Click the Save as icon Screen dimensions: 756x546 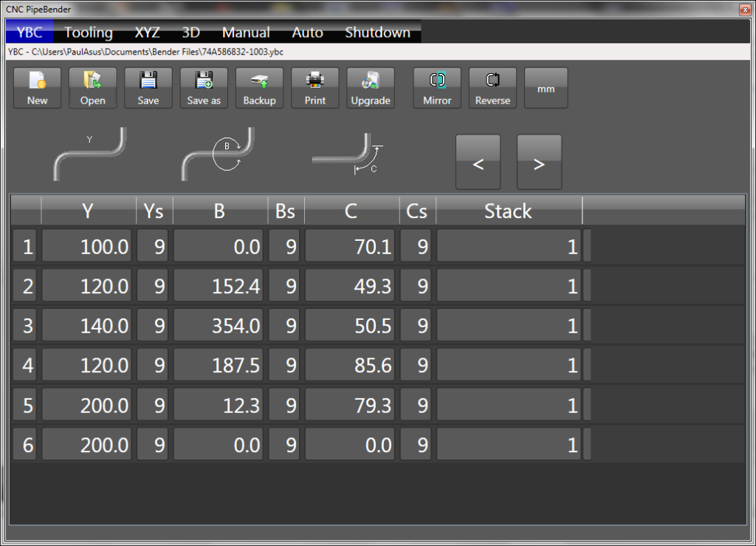click(204, 88)
